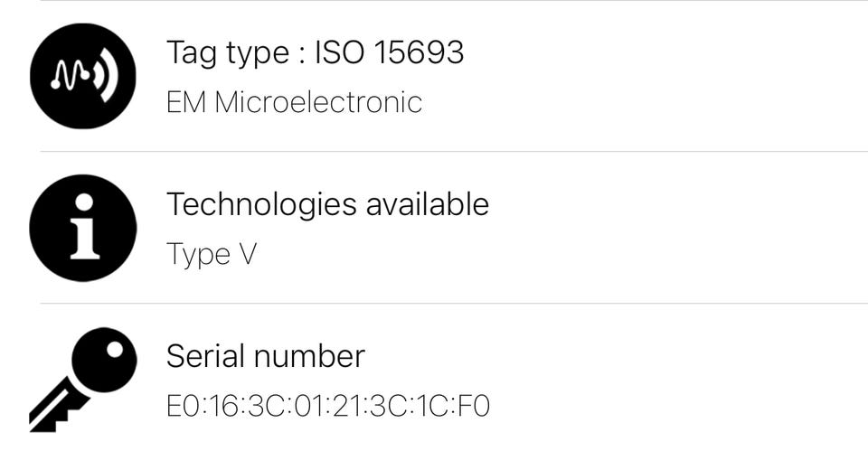Image resolution: width=868 pixels, height=451 pixels.
Task: Tap the "Serial number" label
Action: (265, 356)
